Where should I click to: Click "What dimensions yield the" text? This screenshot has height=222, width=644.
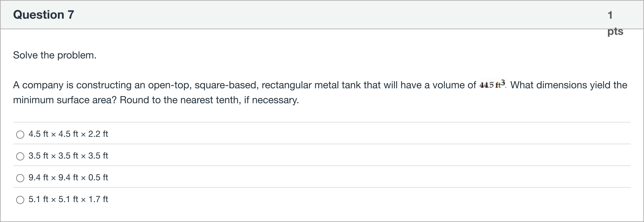568,85
